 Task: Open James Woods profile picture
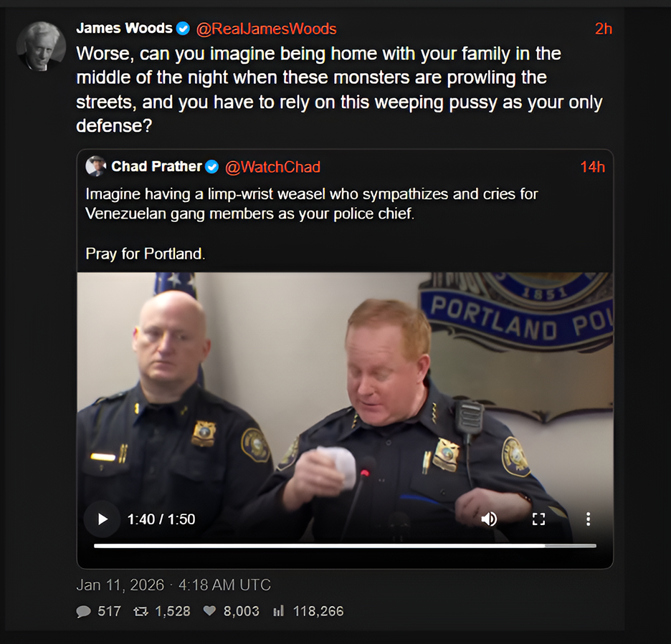tap(41, 46)
